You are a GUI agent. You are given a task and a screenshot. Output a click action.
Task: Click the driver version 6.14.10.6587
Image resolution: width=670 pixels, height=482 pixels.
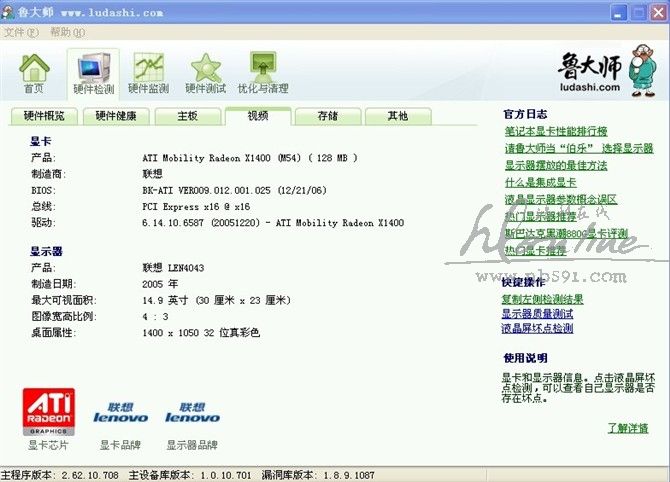[x=173, y=223]
